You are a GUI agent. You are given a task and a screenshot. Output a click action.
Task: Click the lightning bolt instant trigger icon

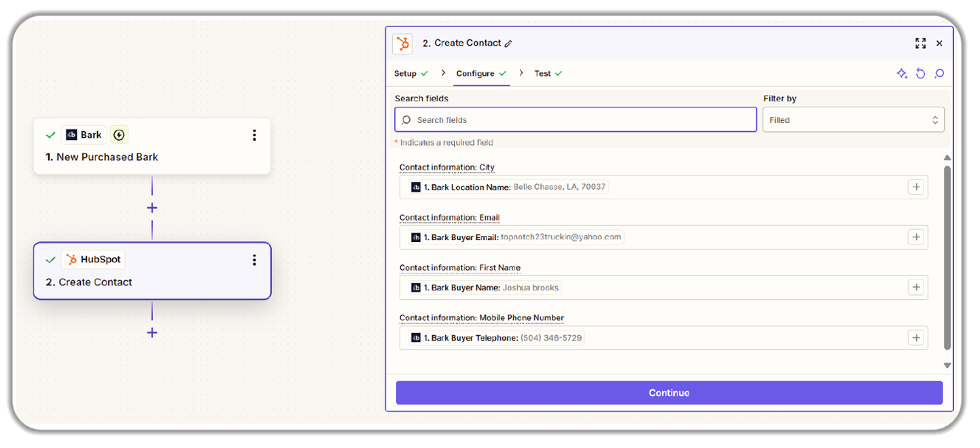pos(119,135)
